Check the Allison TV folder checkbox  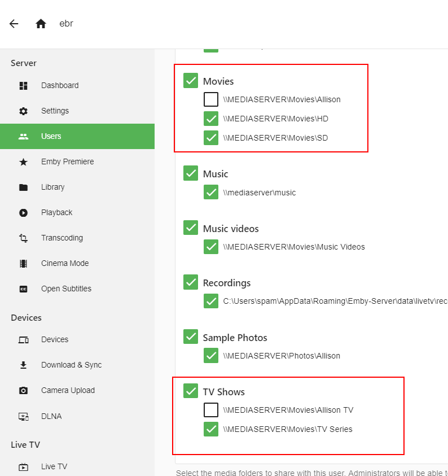coord(210,410)
